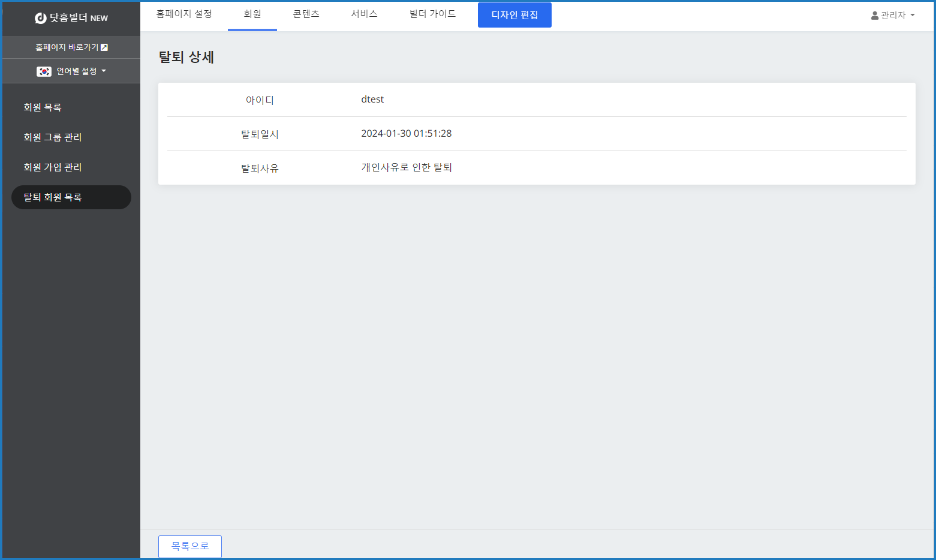Image resolution: width=936 pixels, height=560 pixels.
Task: Open 홈페이지 바로가기 link text
Action: click(x=67, y=47)
